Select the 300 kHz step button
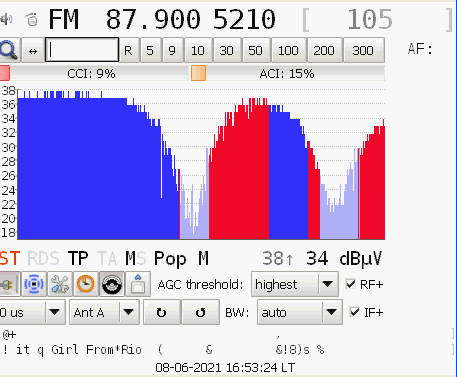 click(363, 51)
